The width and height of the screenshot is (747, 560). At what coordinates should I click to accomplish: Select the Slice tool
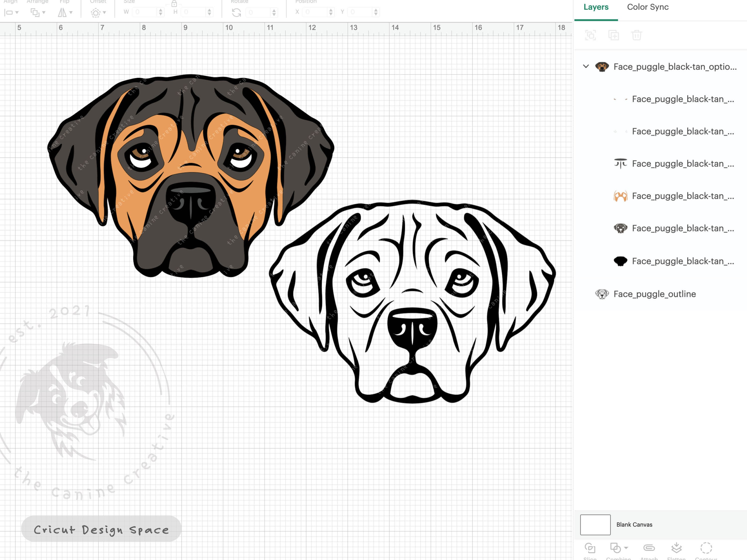(591, 549)
